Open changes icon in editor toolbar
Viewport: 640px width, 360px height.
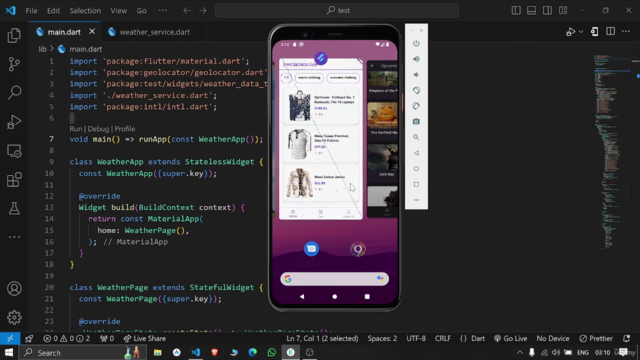click(x=595, y=32)
